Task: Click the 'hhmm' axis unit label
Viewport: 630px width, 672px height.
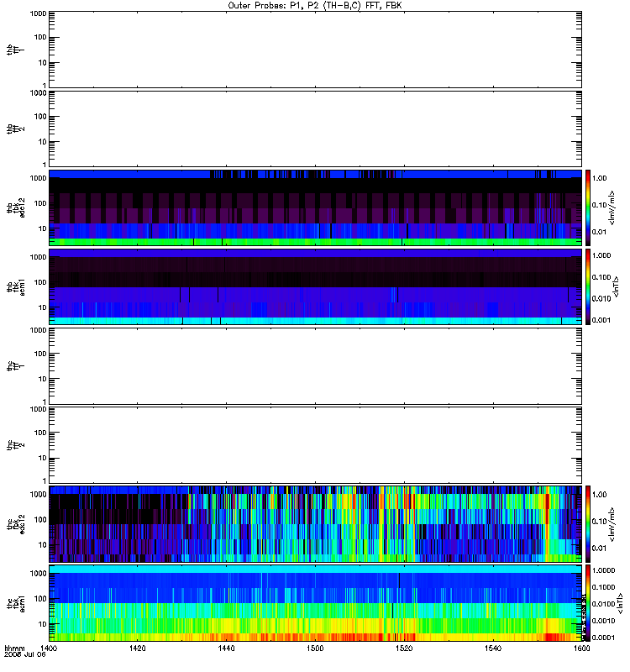Action: [x=14, y=648]
